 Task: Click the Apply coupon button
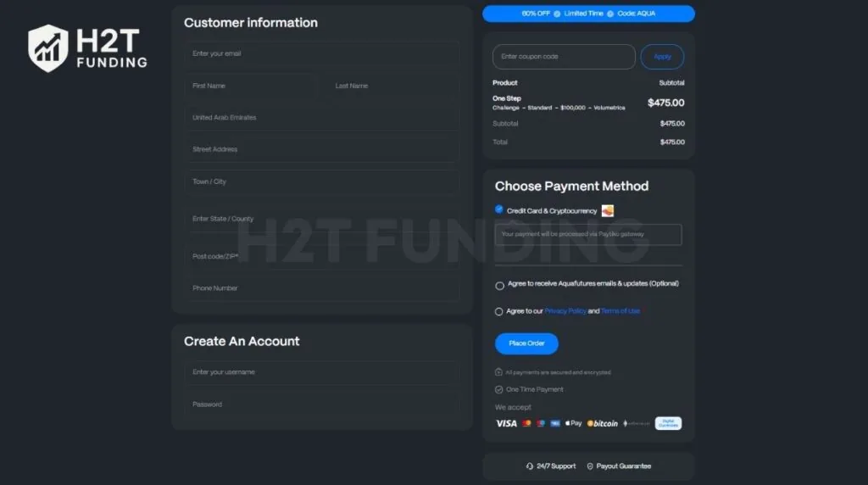coord(662,57)
